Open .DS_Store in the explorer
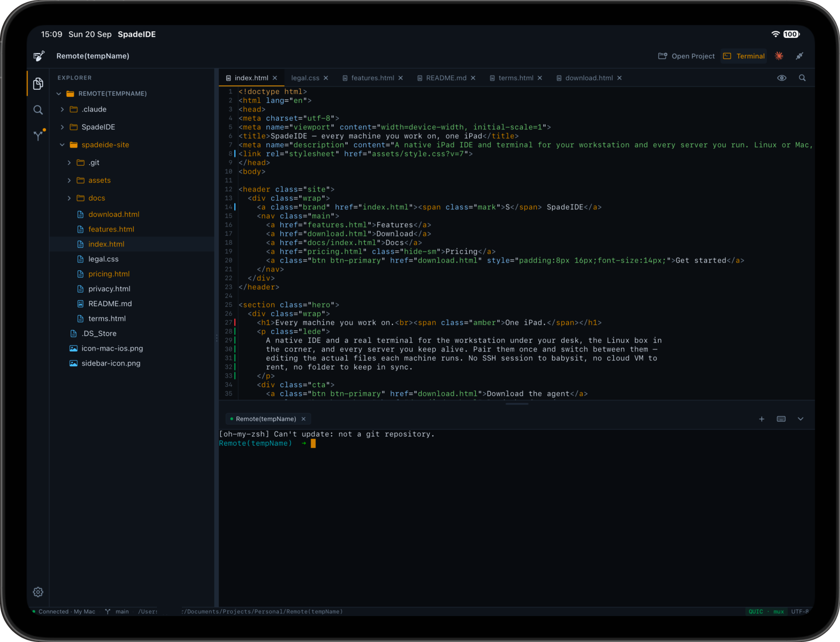This screenshot has width=840, height=642. tap(99, 334)
